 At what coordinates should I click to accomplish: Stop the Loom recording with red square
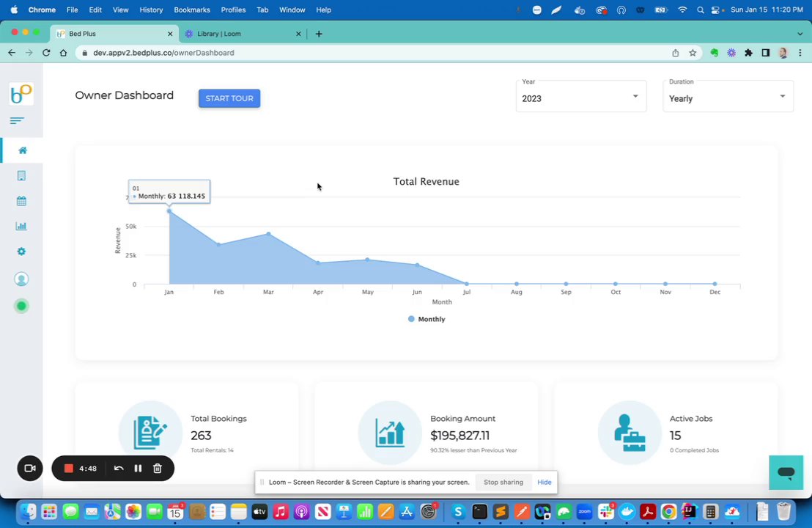click(x=68, y=469)
